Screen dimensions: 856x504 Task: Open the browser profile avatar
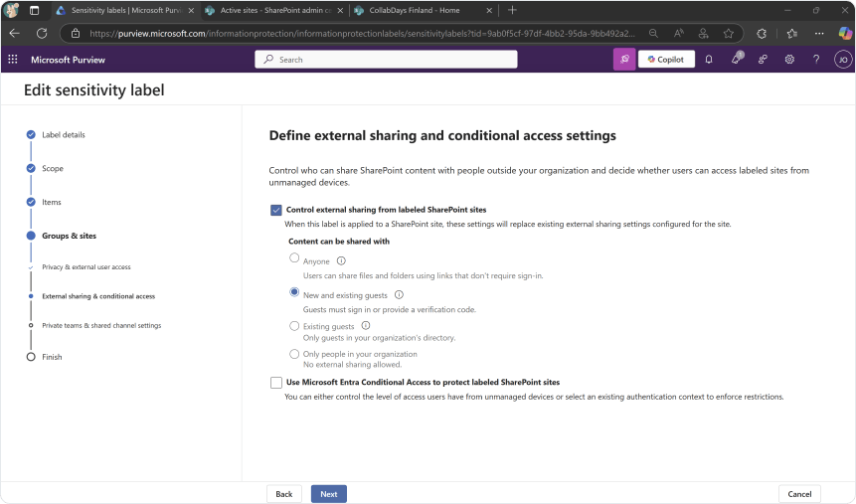[12, 10]
